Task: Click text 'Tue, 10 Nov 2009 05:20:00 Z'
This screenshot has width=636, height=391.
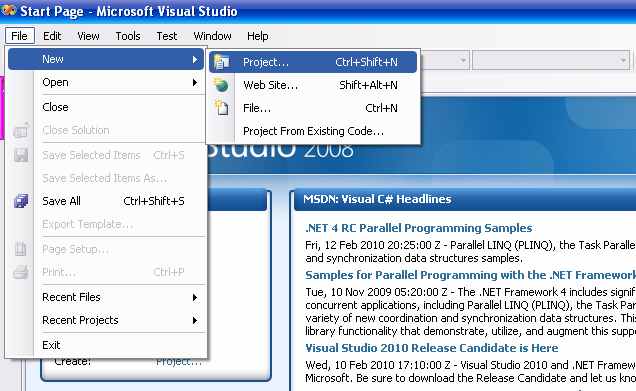Action: click(x=376, y=292)
